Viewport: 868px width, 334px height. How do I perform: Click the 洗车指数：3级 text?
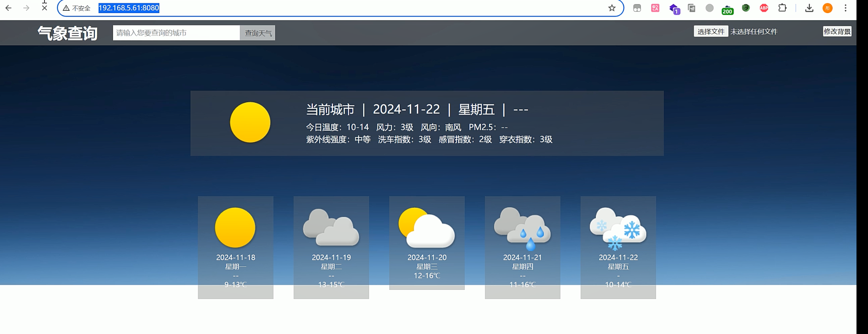[404, 139]
